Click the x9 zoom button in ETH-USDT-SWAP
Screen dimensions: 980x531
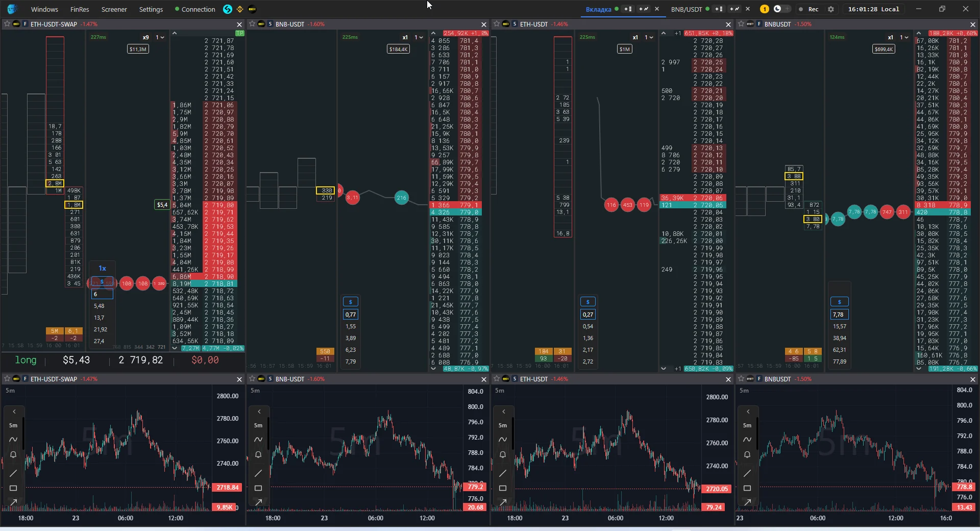[146, 37]
